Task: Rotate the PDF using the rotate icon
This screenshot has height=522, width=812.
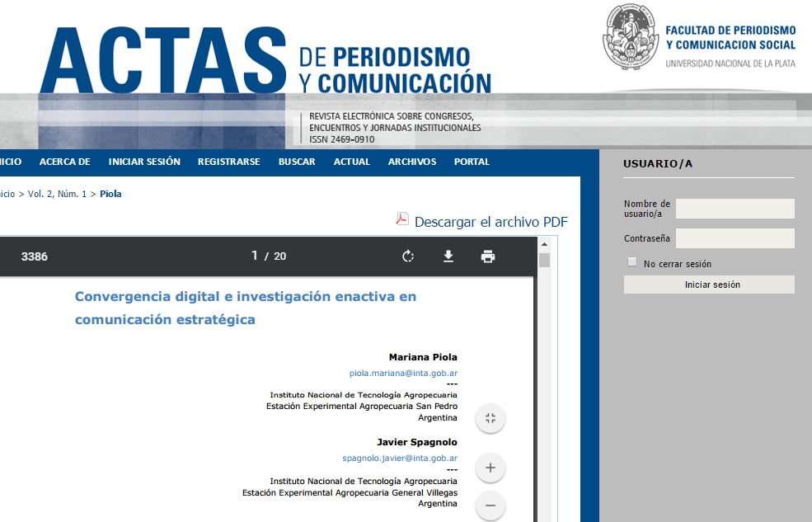Action: pos(408,256)
